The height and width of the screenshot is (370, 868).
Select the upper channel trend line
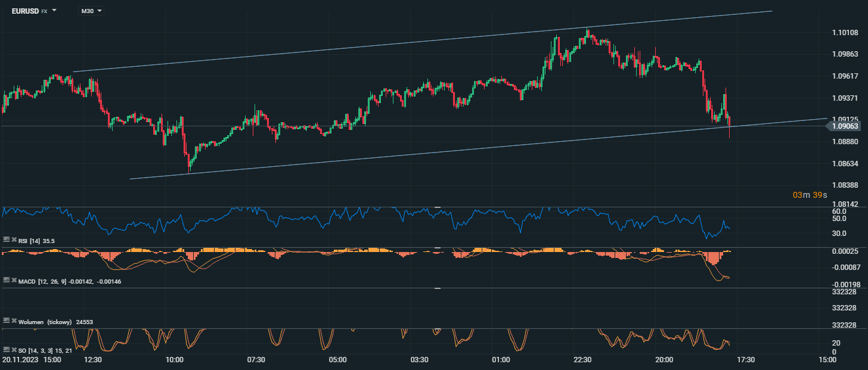coord(422,41)
